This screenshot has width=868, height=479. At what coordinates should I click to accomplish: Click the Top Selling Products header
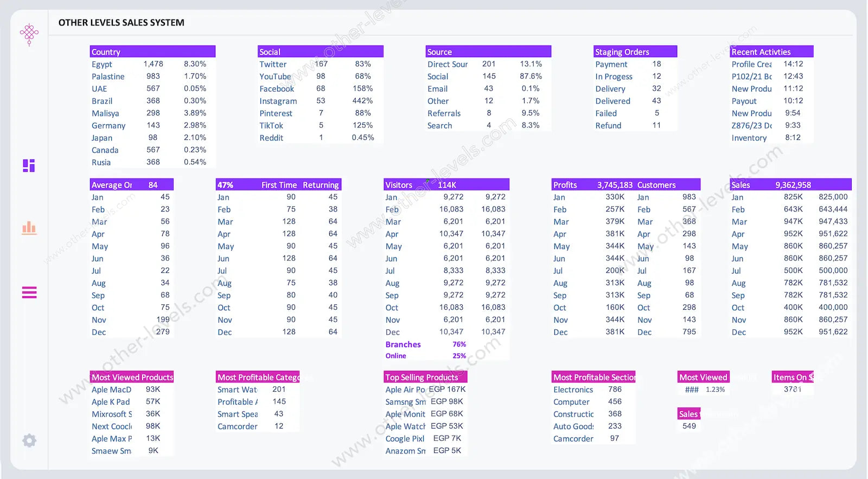(422, 377)
